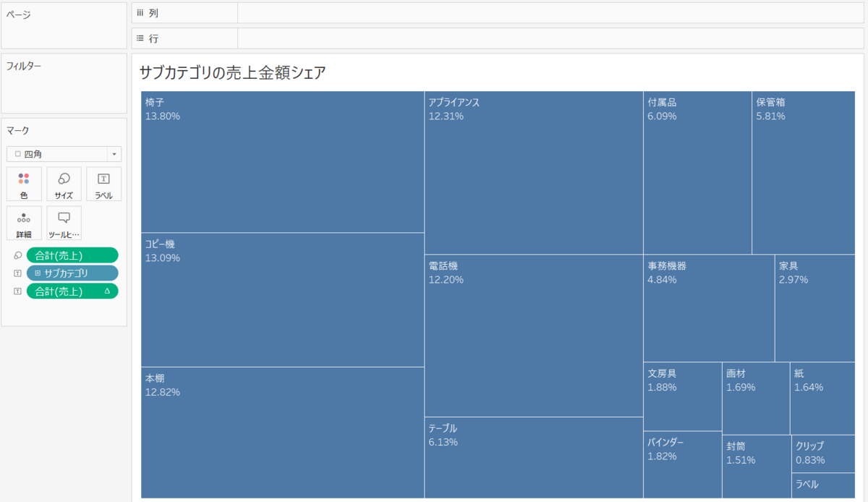Select the 文房具 1.88% tile
Screen dimensions: 868x502
click(683, 396)
